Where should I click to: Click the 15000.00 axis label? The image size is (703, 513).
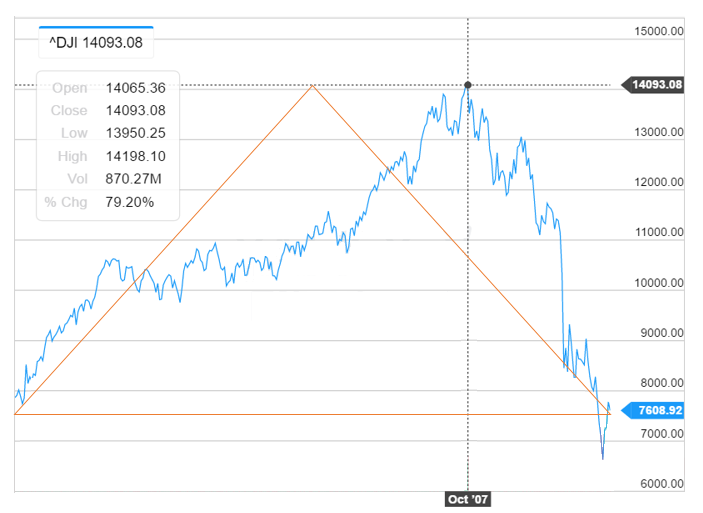[659, 31]
